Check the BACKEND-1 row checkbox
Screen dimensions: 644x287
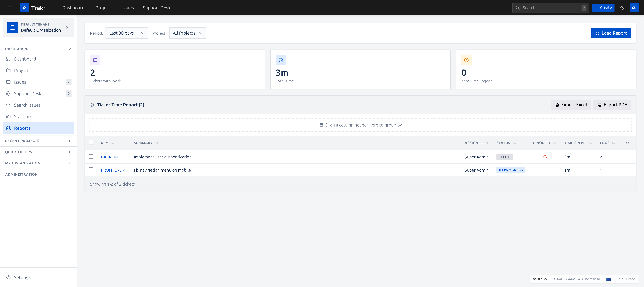[x=91, y=157]
